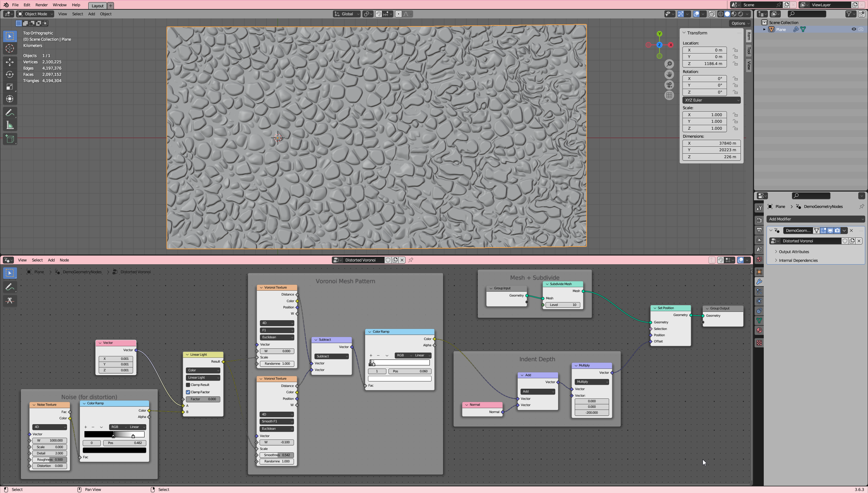Click the pin icon in Properties breadcrumb
868x493 pixels.
tap(861, 207)
